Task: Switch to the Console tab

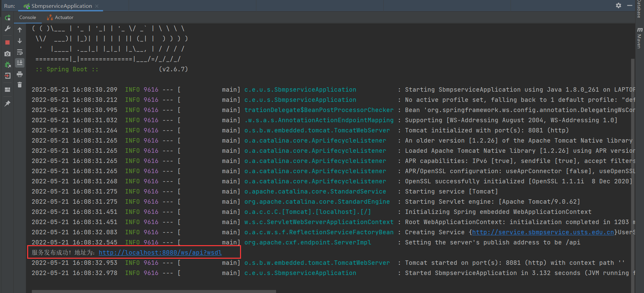Action: point(27,17)
